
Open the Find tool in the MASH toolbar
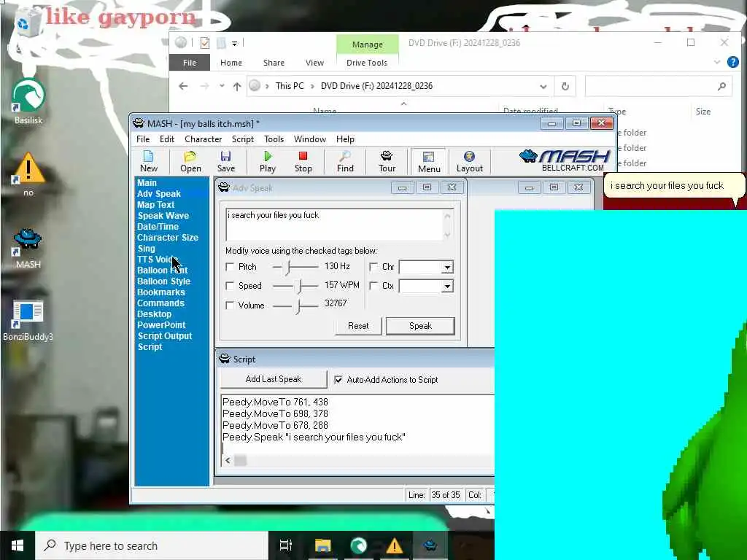pos(345,161)
